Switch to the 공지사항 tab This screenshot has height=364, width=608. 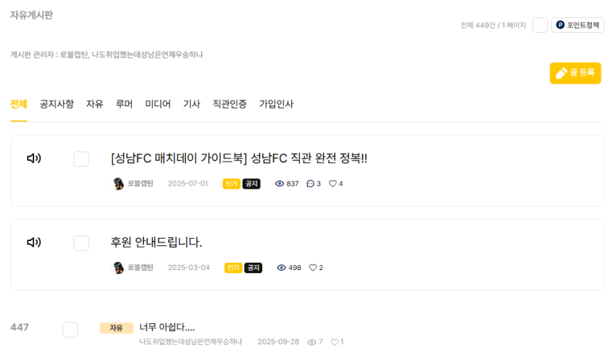tap(57, 104)
